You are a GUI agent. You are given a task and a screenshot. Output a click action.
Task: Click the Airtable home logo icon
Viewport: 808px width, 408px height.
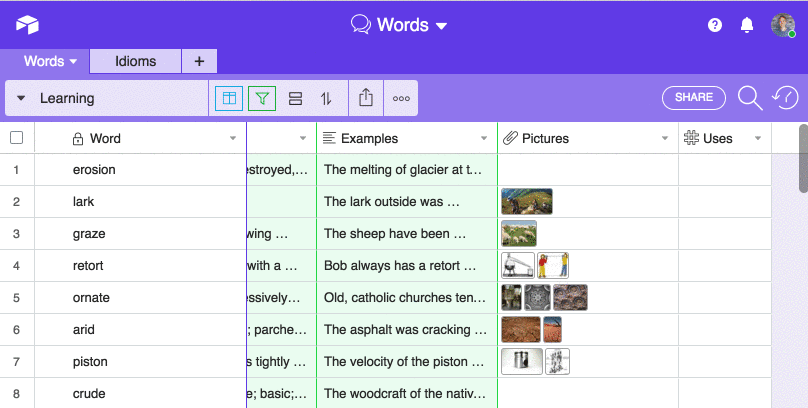(x=27, y=25)
